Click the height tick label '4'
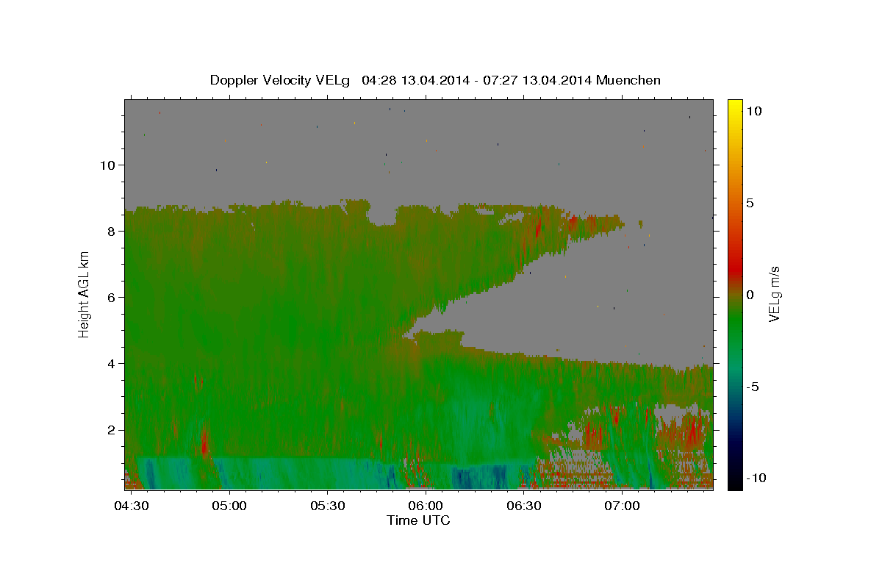Image resolution: width=882 pixels, height=588 pixels. 110,363
